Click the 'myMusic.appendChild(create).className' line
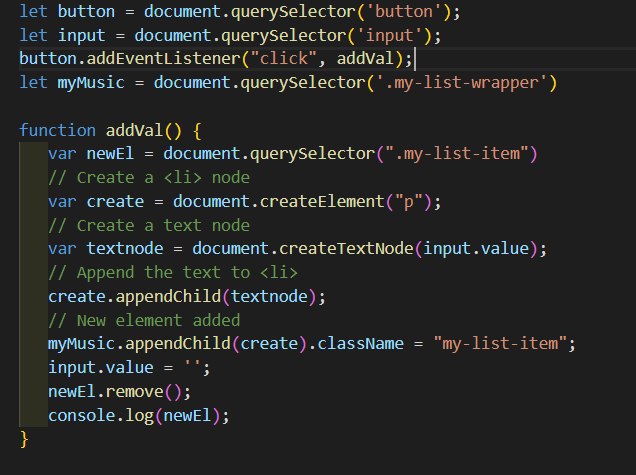This screenshot has height=475, width=636. pyautogui.click(x=312, y=344)
